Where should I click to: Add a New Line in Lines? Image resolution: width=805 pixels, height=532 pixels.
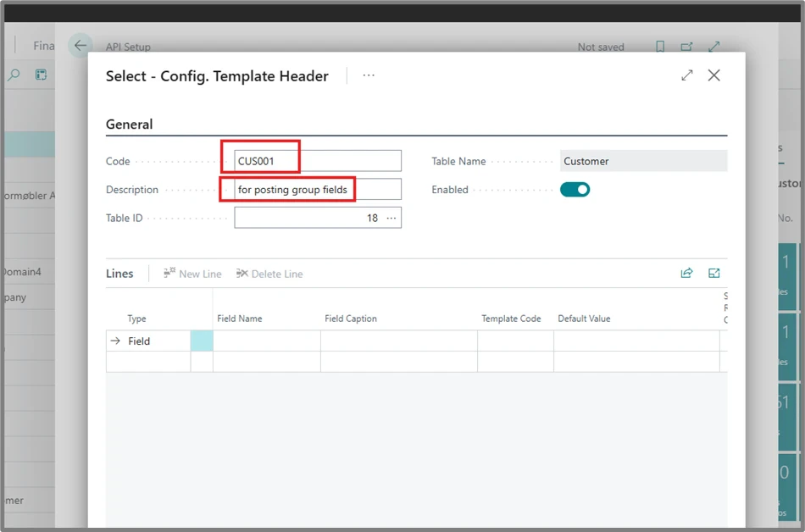[x=192, y=274]
